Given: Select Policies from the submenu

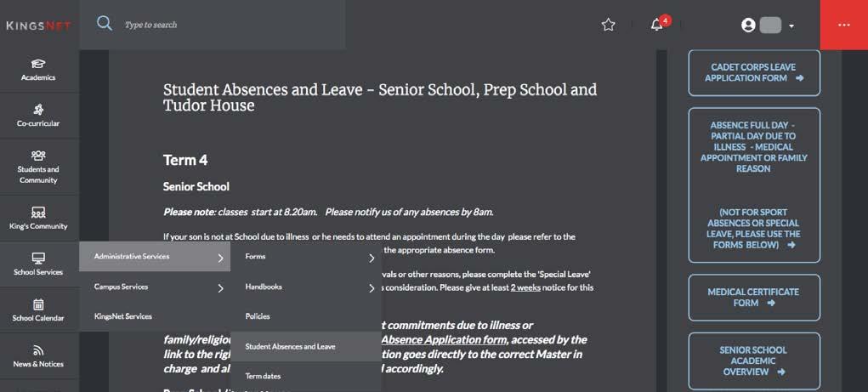Looking at the screenshot, I should pyautogui.click(x=258, y=316).
